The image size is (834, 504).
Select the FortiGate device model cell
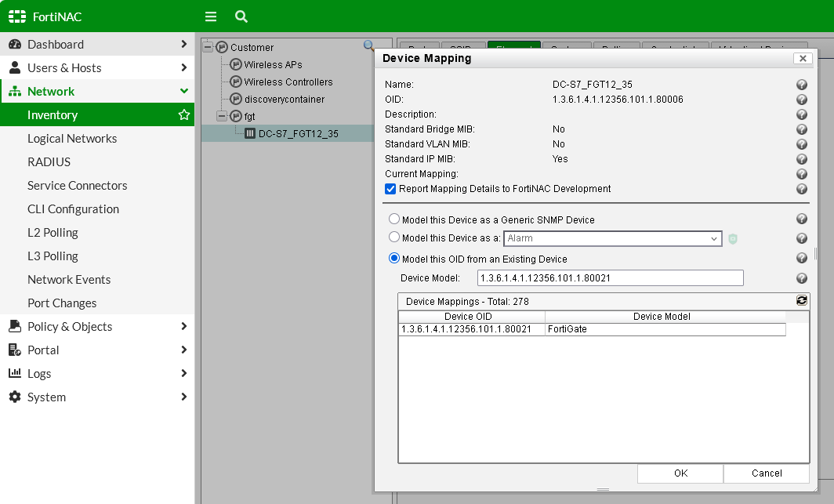pos(665,329)
